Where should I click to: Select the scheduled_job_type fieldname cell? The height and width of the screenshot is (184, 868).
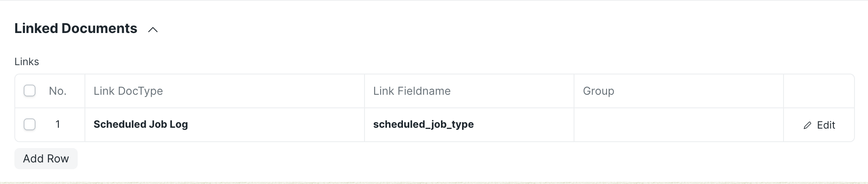coord(423,124)
